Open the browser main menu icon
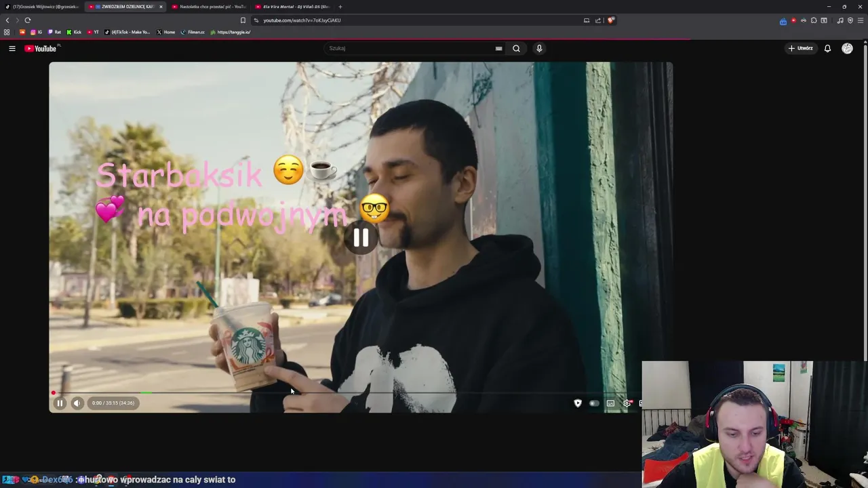This screenshot has height=488, width=868. pos(861,20)
